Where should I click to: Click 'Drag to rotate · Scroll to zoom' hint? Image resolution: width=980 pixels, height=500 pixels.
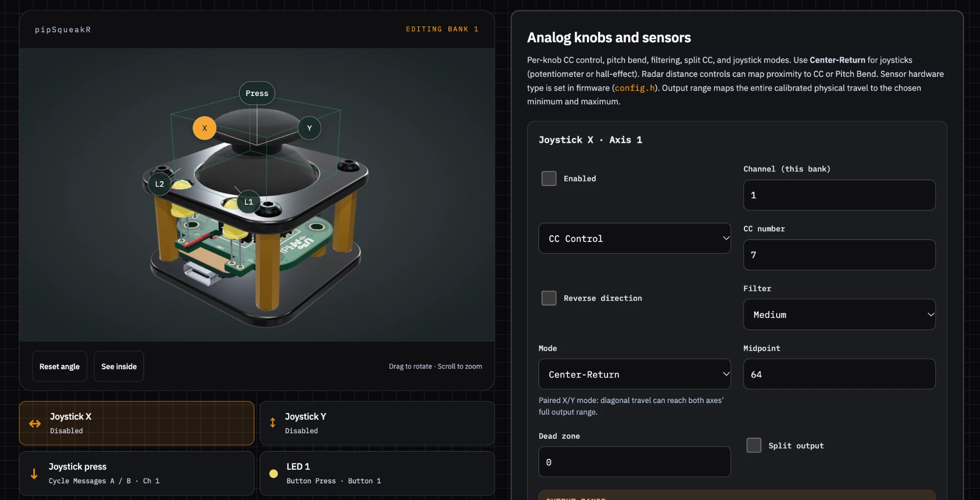(x=436, y=366)
